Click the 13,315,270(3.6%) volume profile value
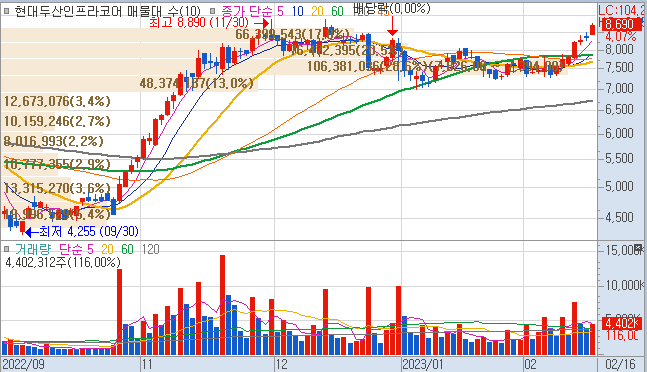 (57, 188)
